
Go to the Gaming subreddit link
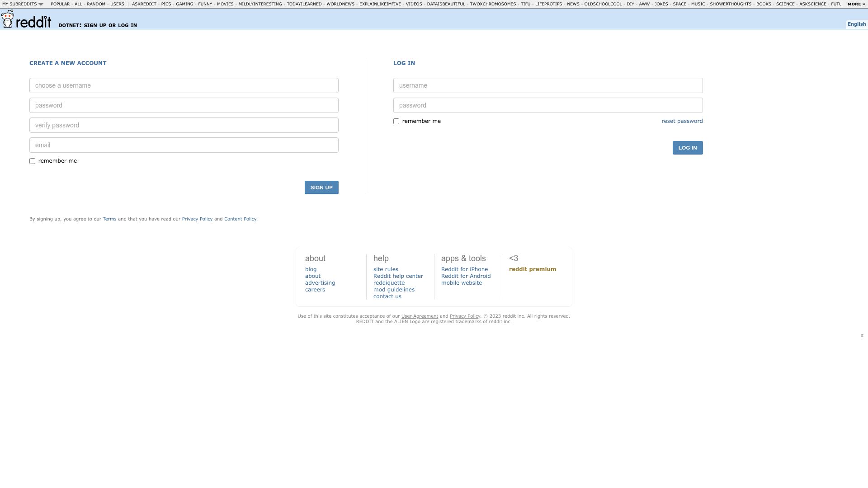click(184, 4)
